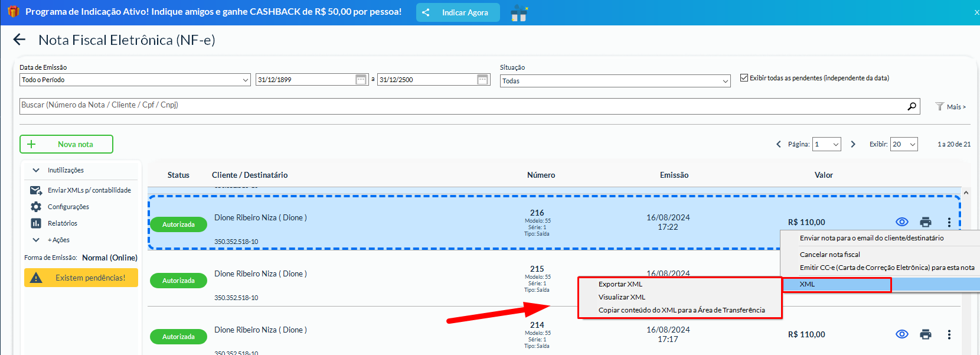This screenshot has height=355, width=980.
Task: Print invoice number 214
Action: point(925,334)
